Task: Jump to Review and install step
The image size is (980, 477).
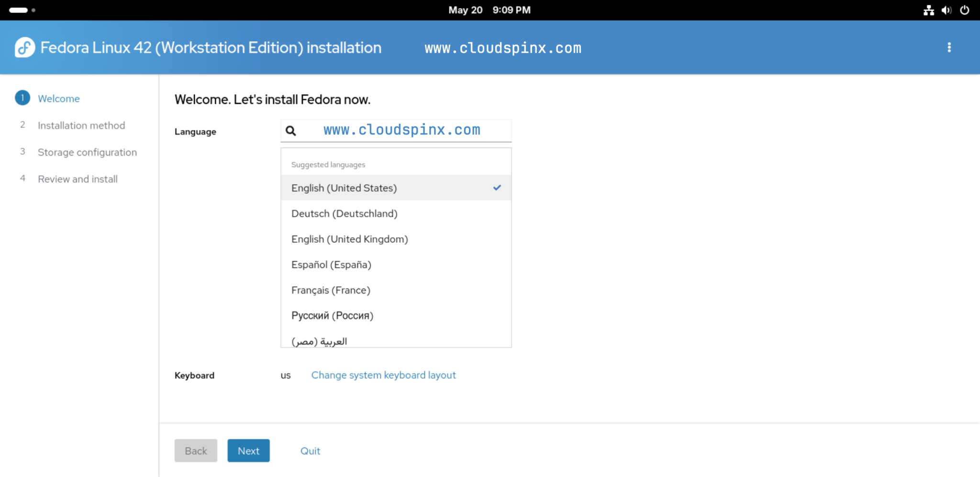Action: click(x=78, y=179)
